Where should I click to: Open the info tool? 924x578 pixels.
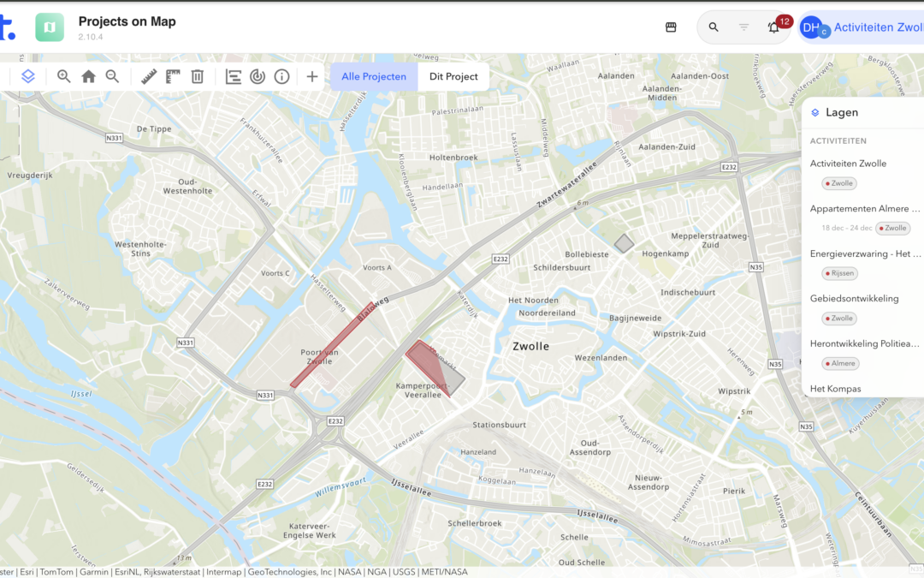coord(281,76)
